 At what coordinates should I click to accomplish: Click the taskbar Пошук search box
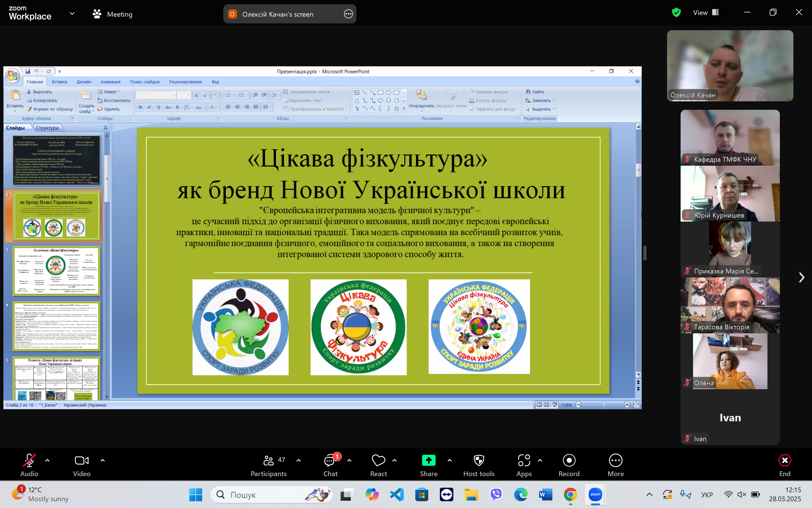[x=272, y=494]
